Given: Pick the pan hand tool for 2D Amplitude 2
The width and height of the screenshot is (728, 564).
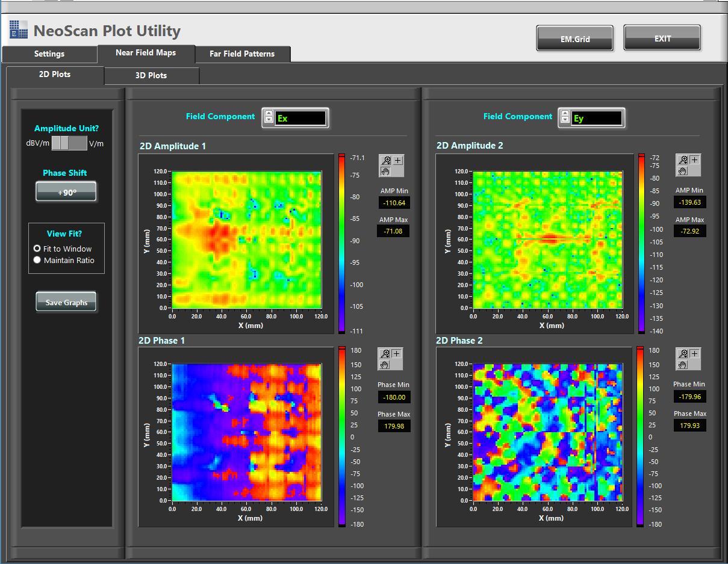Looking at the screenshot, I should (682, 171).
